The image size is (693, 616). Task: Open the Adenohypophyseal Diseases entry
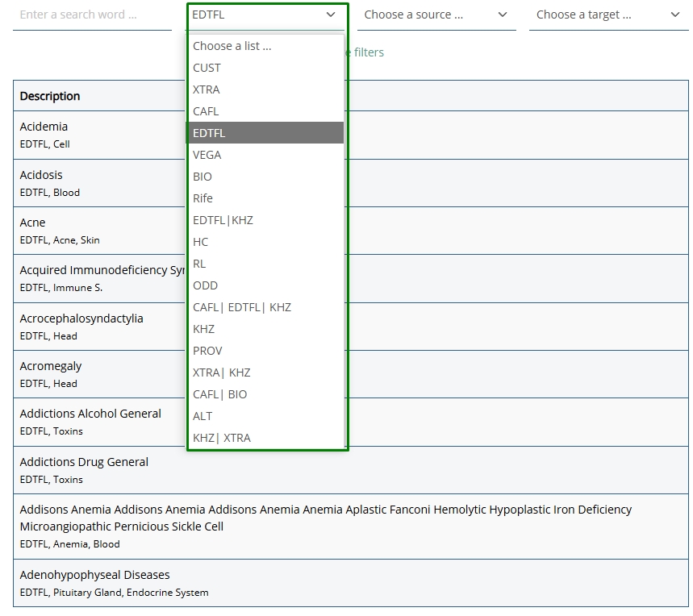coord(95,575)
